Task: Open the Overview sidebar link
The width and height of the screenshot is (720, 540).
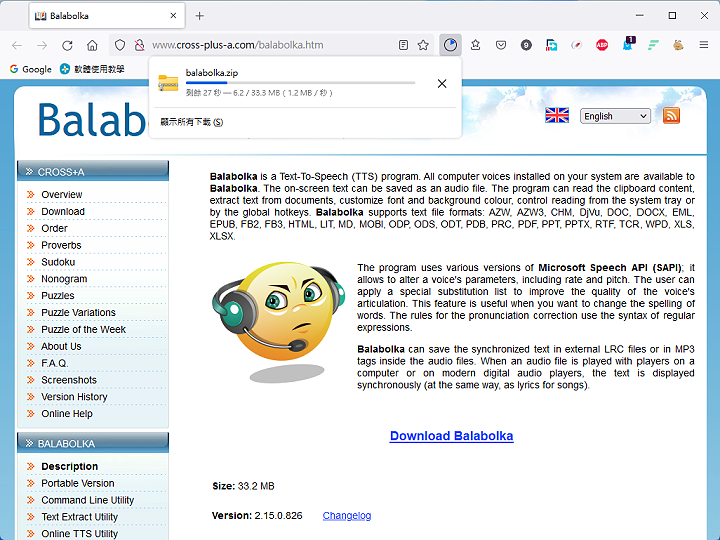Action: coord(62,195)
